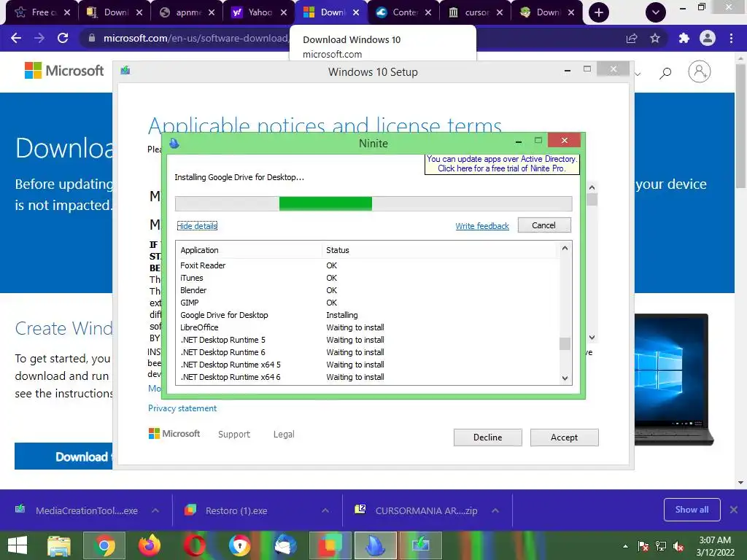Screen dimensions: 747x560
Task: Click the Ninite window title icon
Action: coord(174,143)
